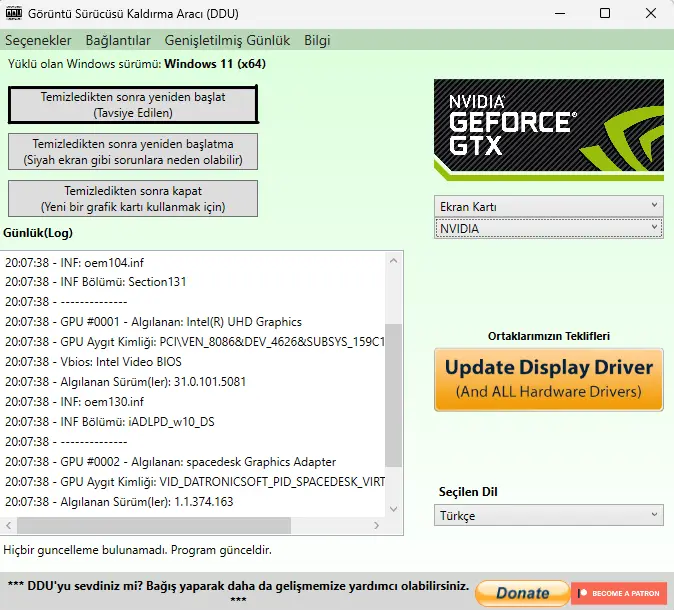Maximize the DDU window

(605, 13)
